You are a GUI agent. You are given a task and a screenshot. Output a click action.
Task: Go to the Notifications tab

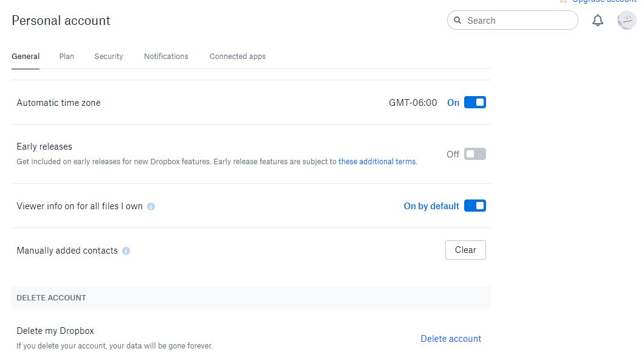point(166,57)
